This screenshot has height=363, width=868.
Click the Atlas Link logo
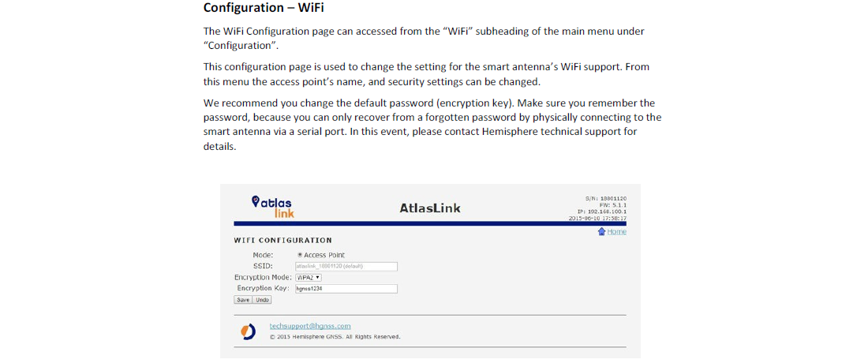pyautogui.click(x=272, y=206)
